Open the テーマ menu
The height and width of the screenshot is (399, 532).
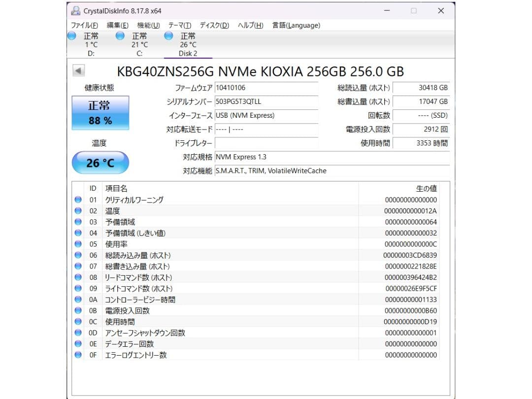tap(180, 25)
